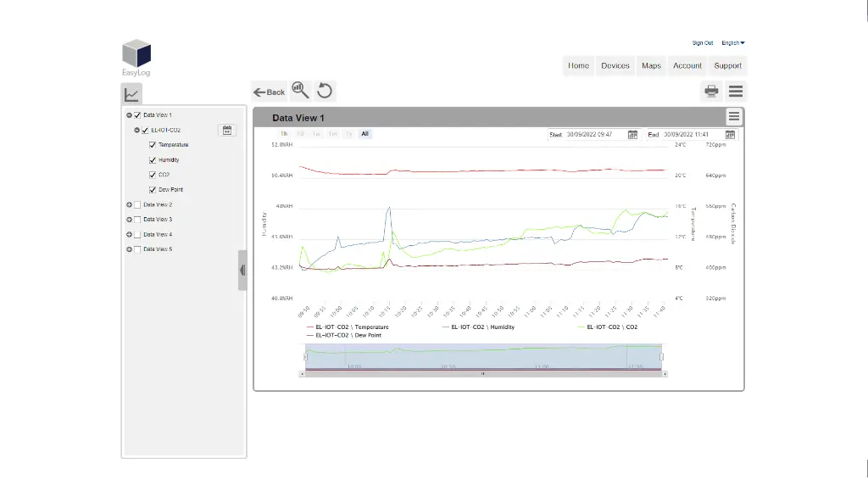Click calendar icon beside EL-IOT-CO2

[227, 131]
